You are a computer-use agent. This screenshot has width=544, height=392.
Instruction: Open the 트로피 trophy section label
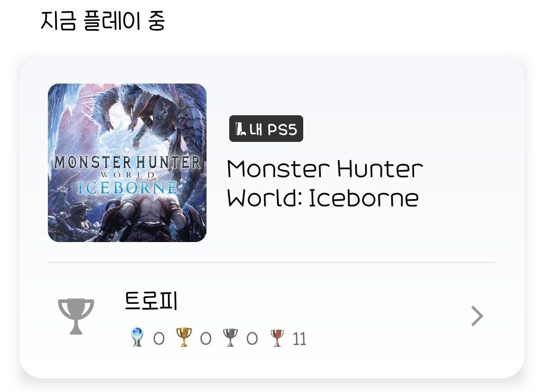click(151, 300)
